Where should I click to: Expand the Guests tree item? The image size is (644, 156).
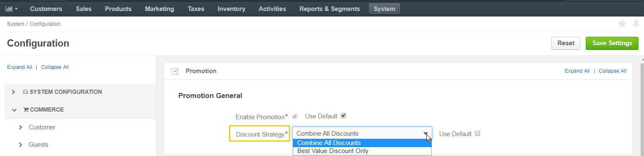(20, 145)
